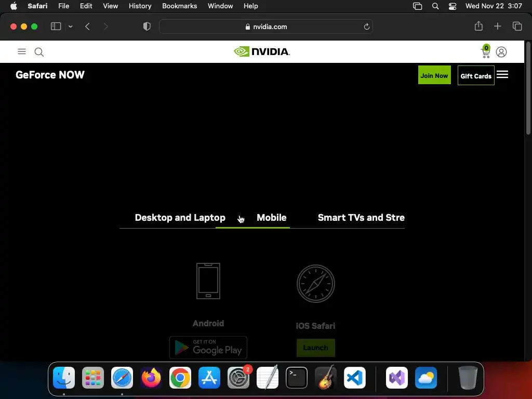Viewport: 532px width, 399px height.
Task: Open the Trash in the Dock
Action: click(x=468, y=378)
